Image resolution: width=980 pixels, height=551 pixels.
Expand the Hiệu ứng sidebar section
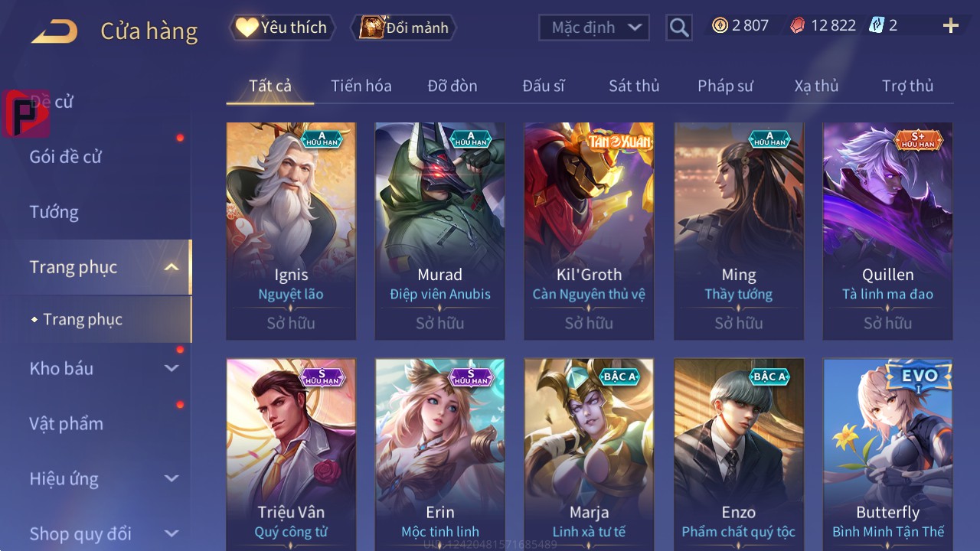tap(171, 478)
